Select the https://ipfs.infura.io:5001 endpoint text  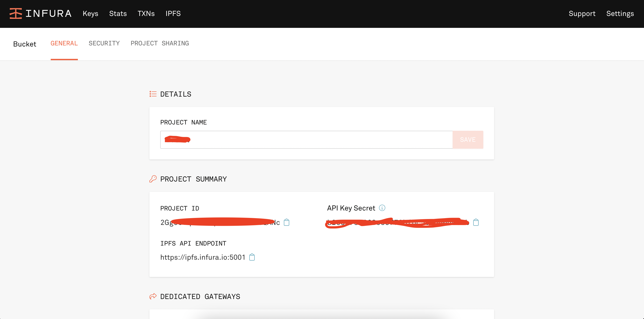tap(203, 257)
